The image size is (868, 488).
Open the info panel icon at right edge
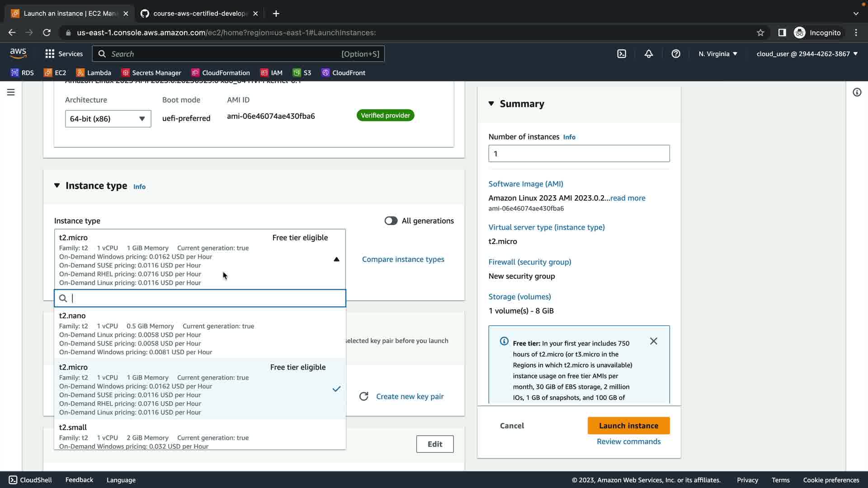(x=857, y=92)
